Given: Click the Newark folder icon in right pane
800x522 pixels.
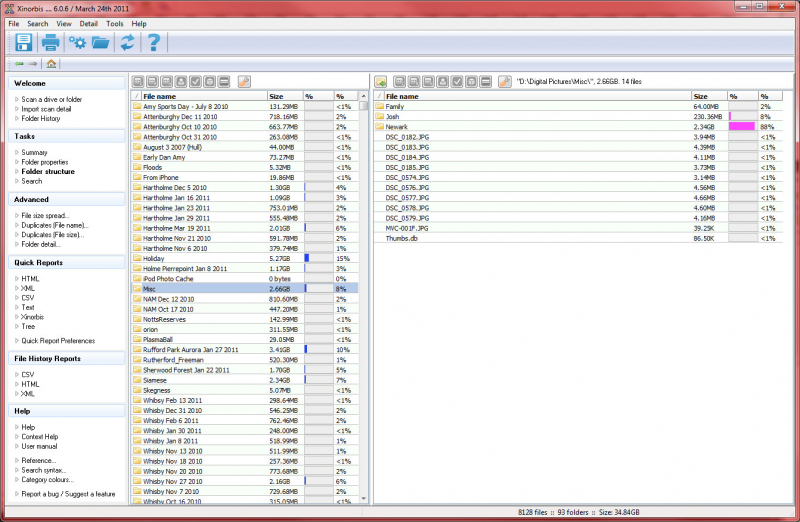Looking at the screenshot, I should click(380, 127).
